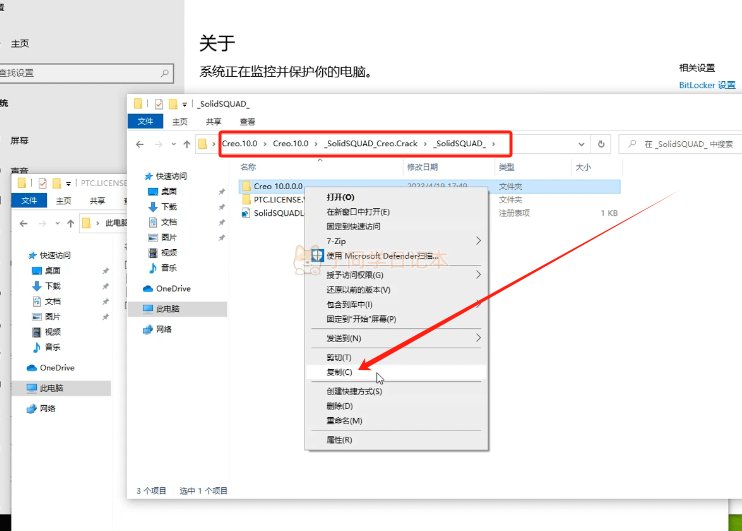Go to 主页 in the Settings window

pyautogui.click(x=20, y=44)
